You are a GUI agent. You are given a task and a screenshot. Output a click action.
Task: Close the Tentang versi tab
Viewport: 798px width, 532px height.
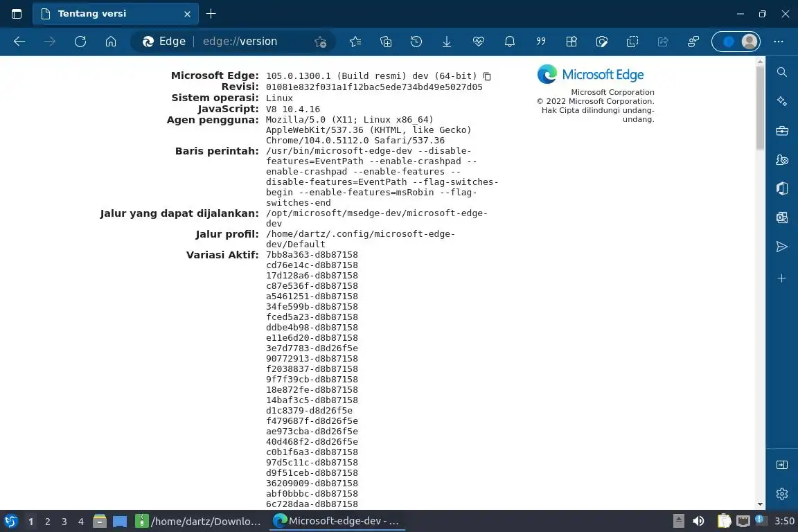click(x=187, y=15)
